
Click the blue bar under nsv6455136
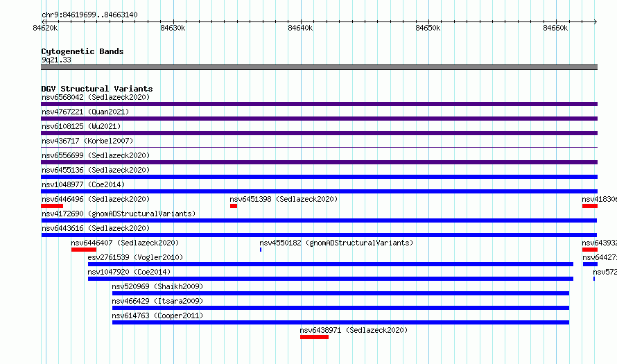pos(319,177)
